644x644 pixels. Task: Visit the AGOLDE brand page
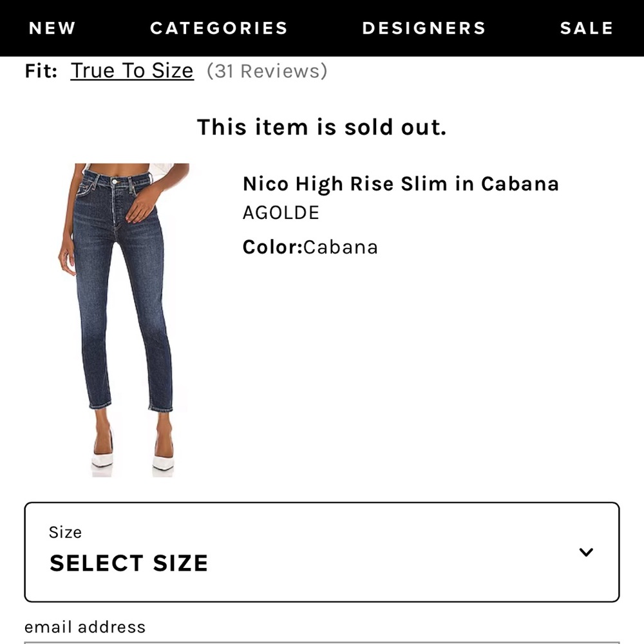pos(281,213)
